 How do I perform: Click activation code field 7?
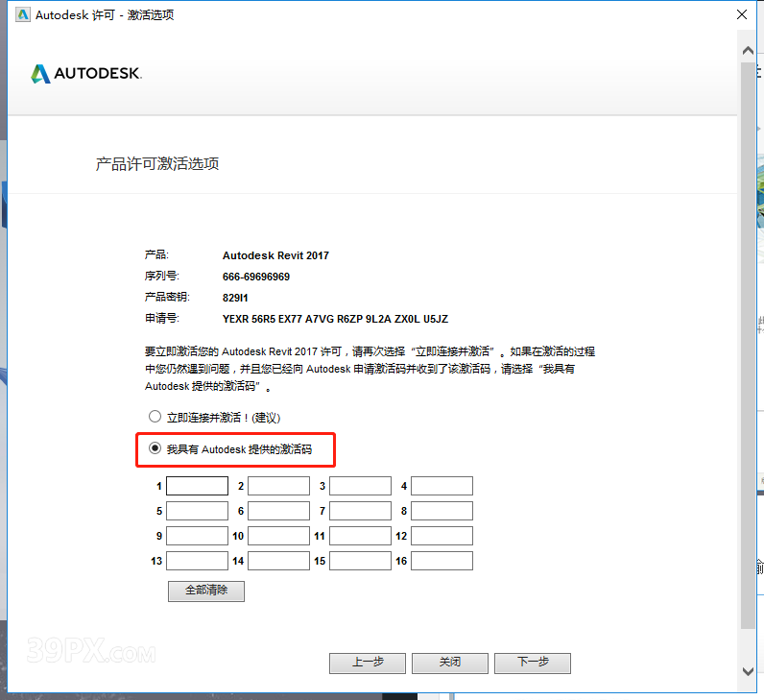pos(361,511)
